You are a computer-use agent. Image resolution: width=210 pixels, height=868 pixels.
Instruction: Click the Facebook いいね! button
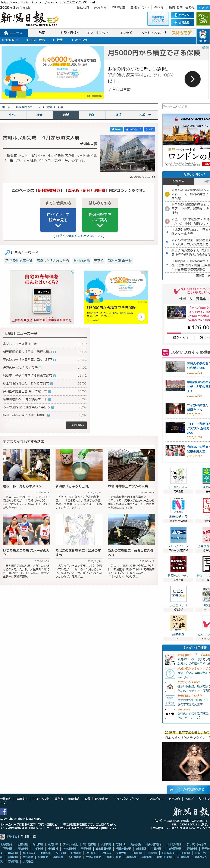click(133, 129)
